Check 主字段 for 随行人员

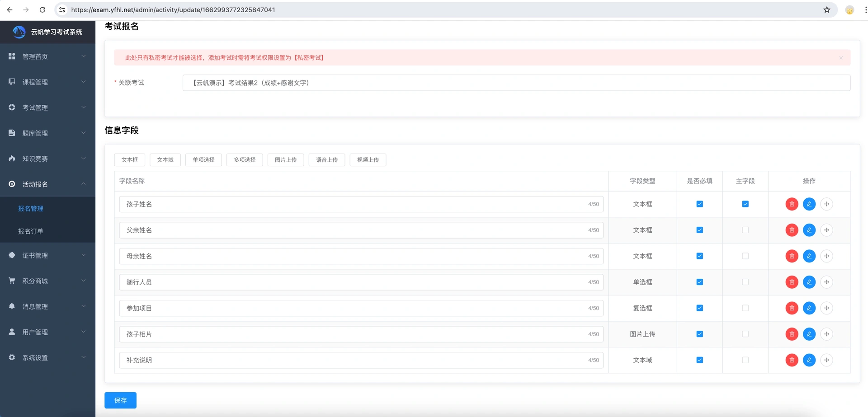pos(745,282)
